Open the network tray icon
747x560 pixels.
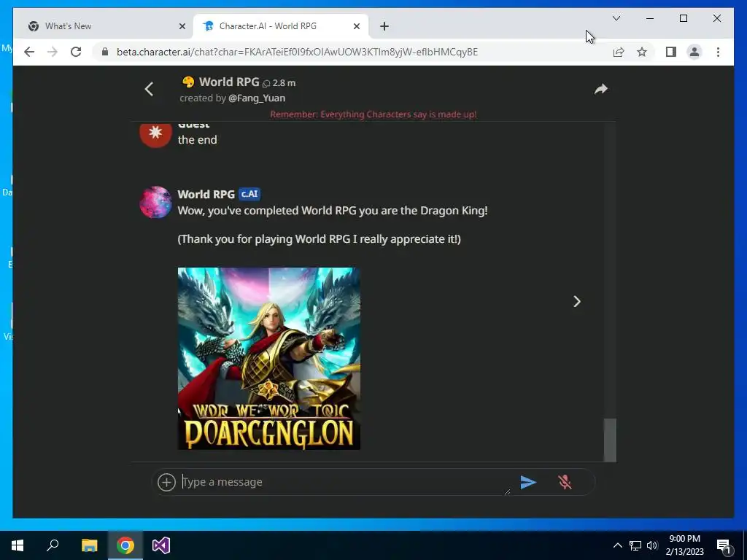[635, 545]
